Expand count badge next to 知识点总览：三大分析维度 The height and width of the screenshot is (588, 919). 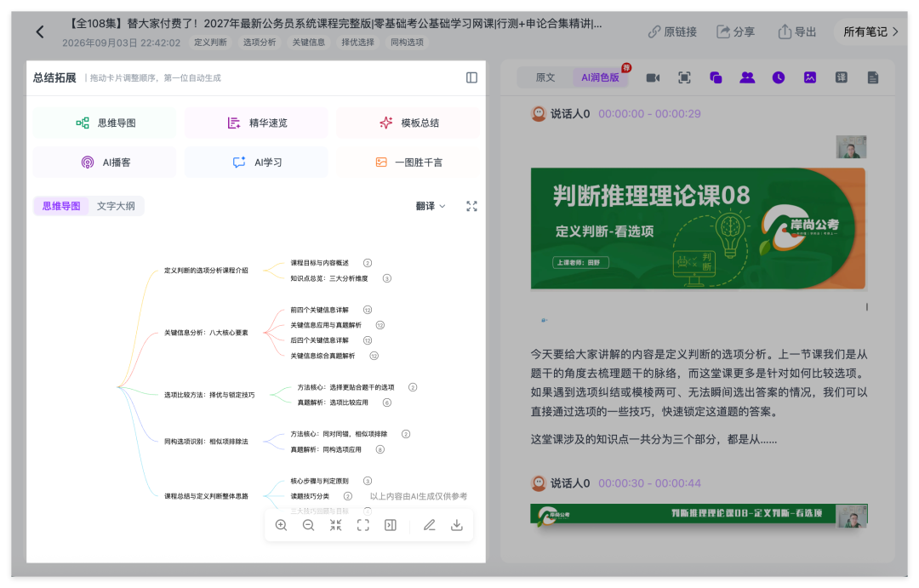(387, 278)
